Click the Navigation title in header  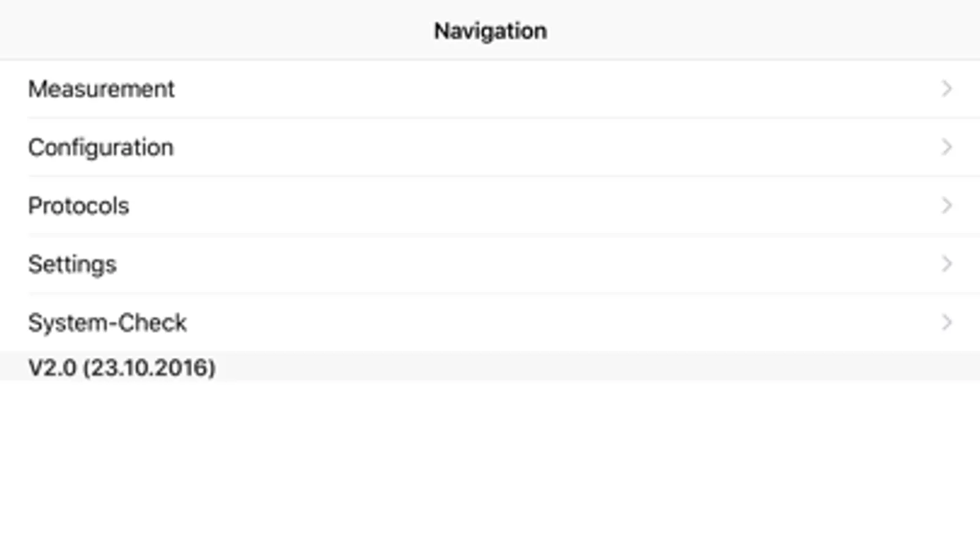pyautogui.click(x=490, y=31)
